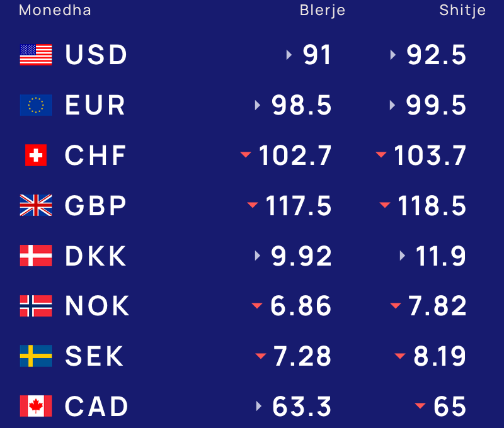The height and width of the screenshot is (428, 504).
Task: Click the Swiss flag icon
Action: (x=36, y=155)
